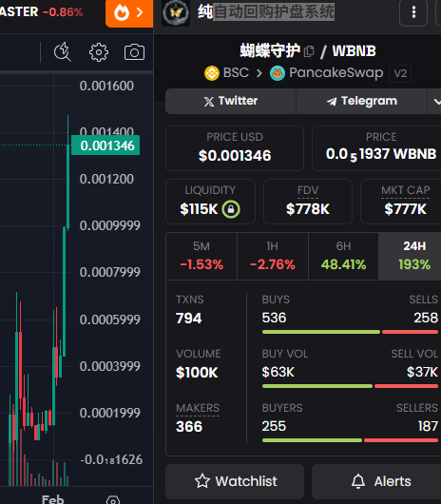Click the buyers versus sellers ratio bar

[x=350, y=440]
